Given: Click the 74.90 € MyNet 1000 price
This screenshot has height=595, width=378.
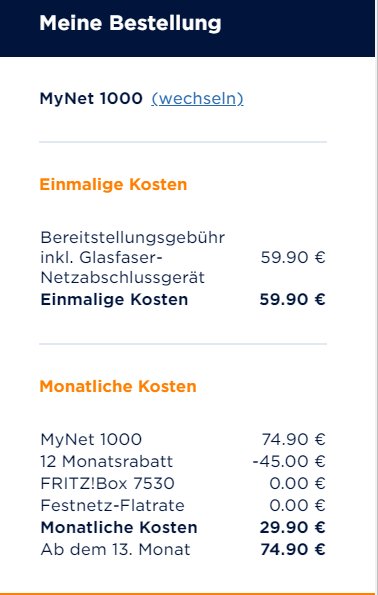Looking at the screenshot, I should tap(293, 439).
